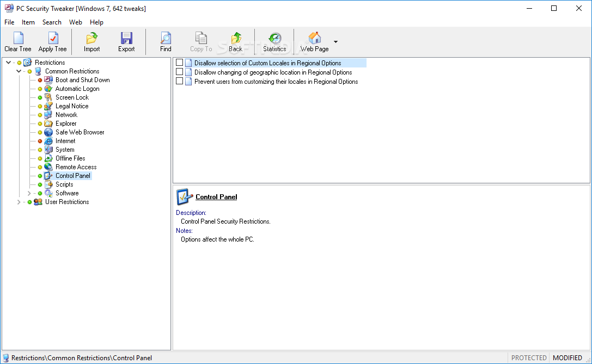Select the Internet tree icon

tap(48, 141)
